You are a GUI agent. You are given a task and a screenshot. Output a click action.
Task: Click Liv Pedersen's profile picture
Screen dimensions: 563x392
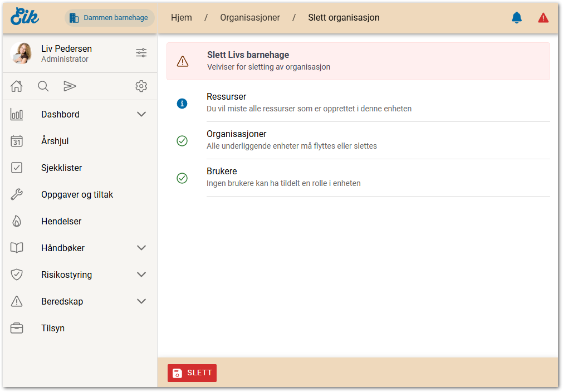coord(21,53)
